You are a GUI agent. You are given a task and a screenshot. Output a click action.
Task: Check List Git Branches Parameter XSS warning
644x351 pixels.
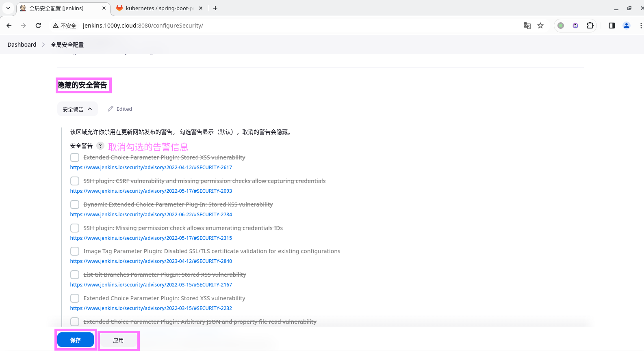click(75, 275)
